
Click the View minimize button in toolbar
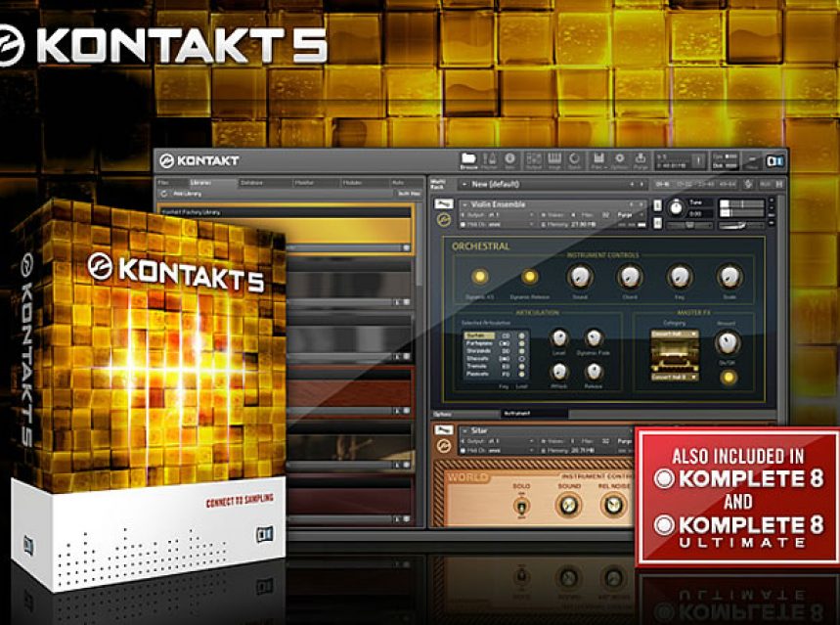coord(752,160)
